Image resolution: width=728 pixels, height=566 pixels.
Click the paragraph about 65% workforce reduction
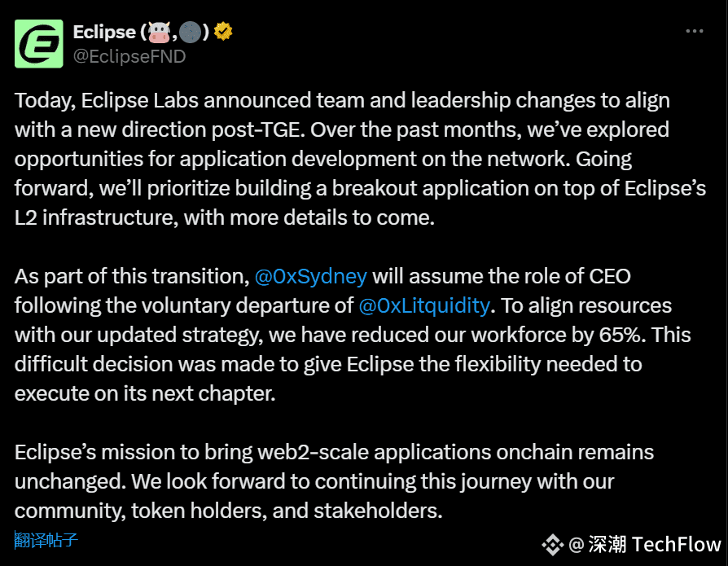353,335
